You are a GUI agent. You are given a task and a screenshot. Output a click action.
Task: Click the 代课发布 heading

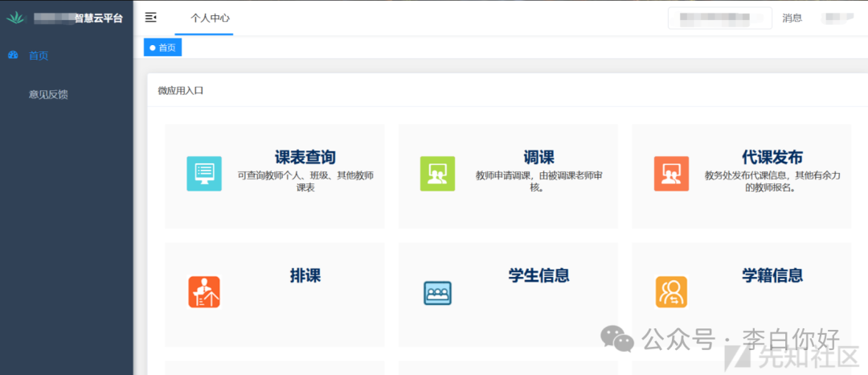[x=772, y=157]
